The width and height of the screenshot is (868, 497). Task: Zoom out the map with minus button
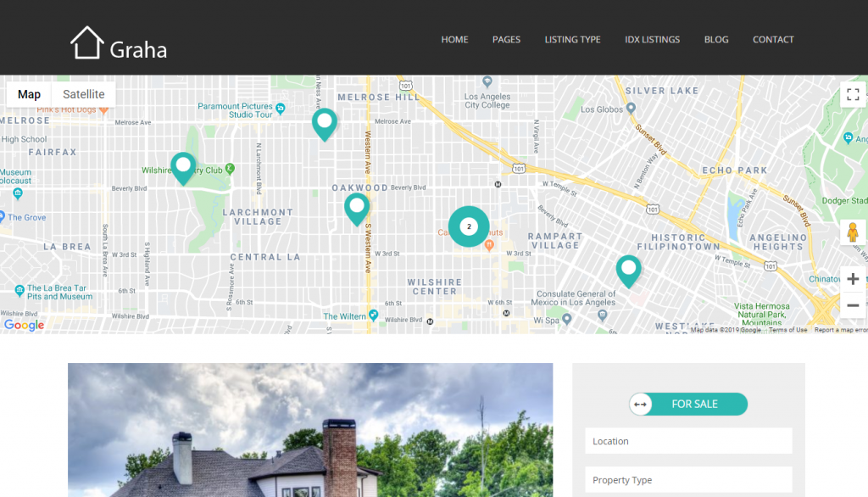853,305
